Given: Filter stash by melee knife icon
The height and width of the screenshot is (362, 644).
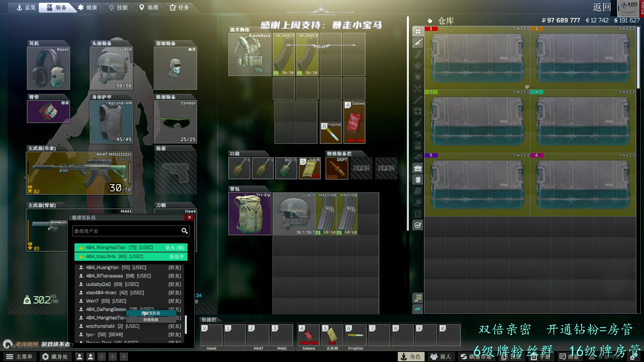Looking at the screenshot, I should (x=418, y=100).
